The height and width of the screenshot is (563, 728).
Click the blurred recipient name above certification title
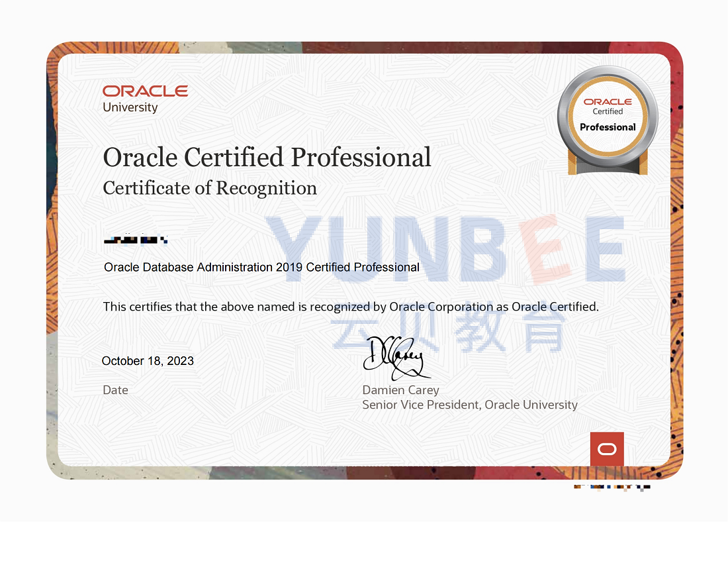(x=135, y=239)
